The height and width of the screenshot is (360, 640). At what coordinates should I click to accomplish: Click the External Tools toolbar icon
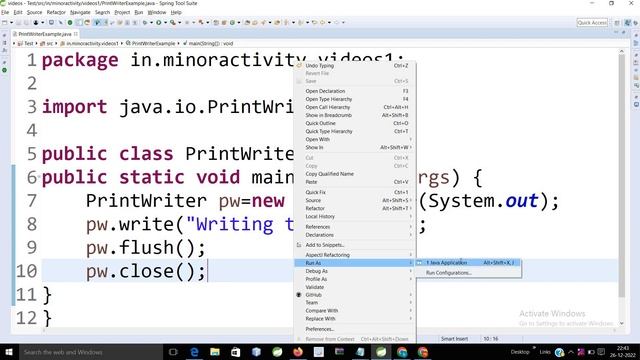click(172, 22)
